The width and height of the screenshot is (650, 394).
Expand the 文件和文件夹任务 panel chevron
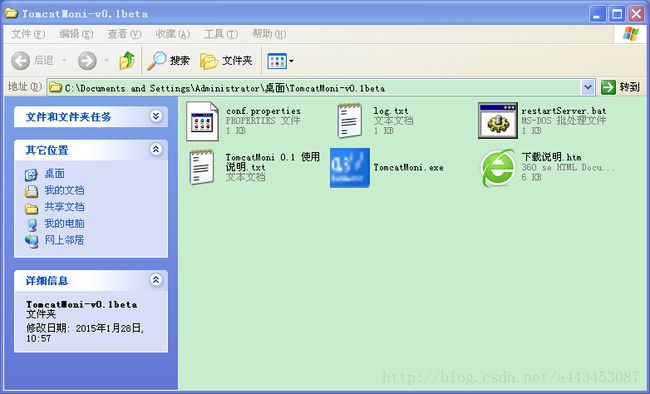[156, 116]
